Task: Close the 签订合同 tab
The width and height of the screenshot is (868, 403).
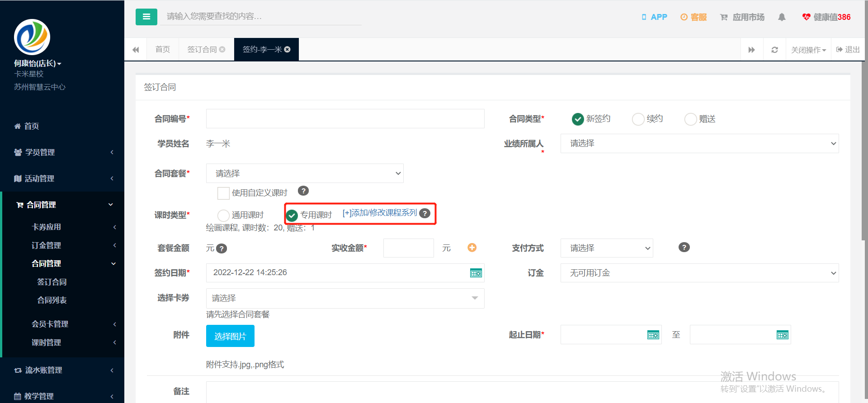Action: [222, 49]
